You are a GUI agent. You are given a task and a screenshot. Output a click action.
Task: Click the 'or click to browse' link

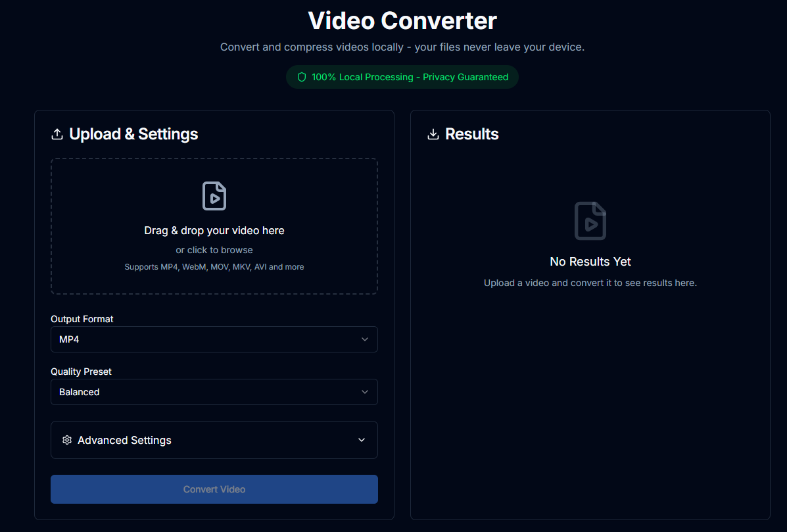(214, 250)
